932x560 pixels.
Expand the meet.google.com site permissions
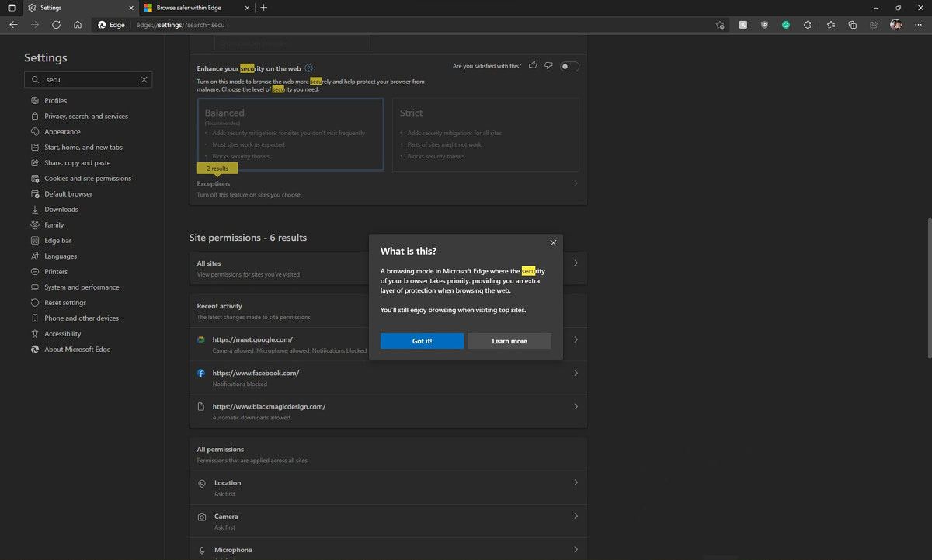[576, 340]
